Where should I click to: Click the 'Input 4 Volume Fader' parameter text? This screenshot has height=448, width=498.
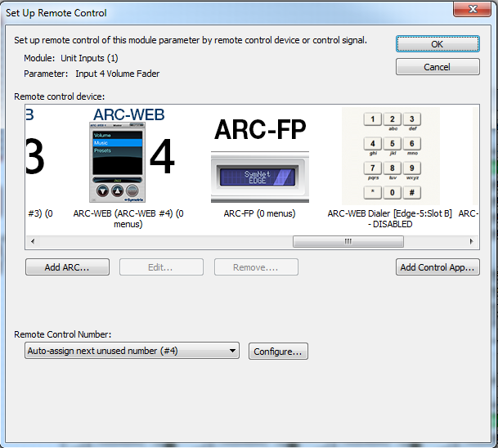(118, 74)
